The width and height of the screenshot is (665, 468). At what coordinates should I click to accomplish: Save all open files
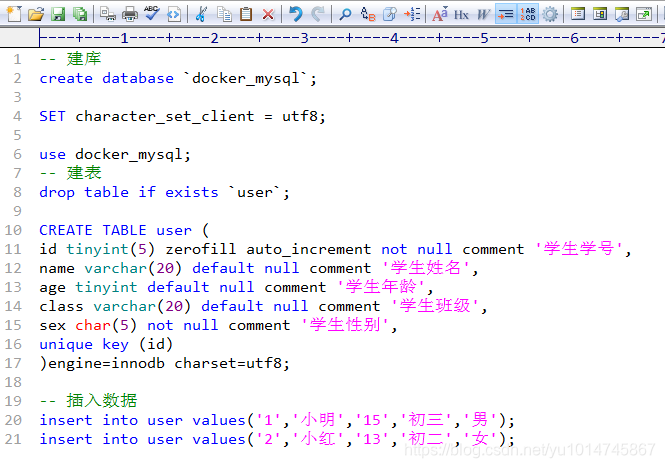(x=80, y=14)
